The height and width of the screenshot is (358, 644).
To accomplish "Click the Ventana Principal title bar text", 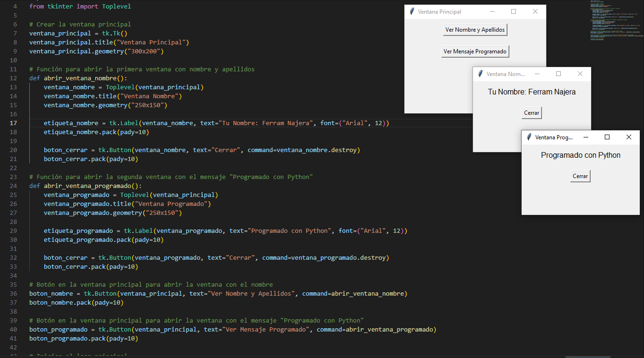I will pyautogui.click(x=439, y=12).
